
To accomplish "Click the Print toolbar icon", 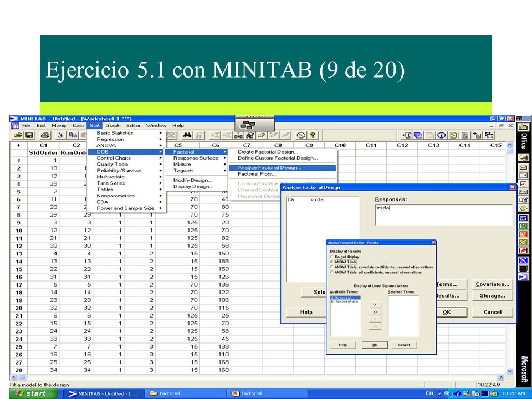I will (x=45, y=135).
